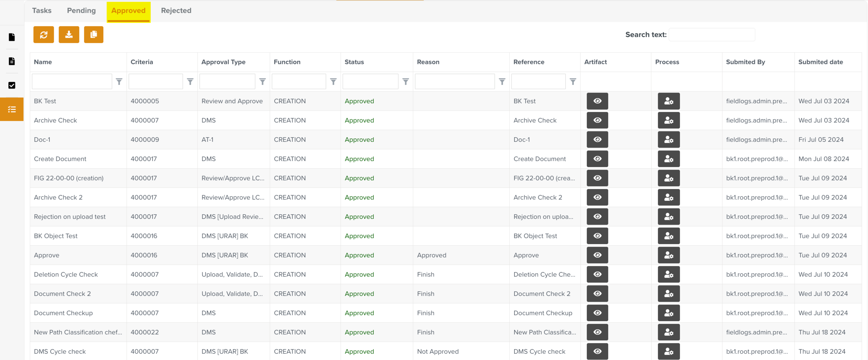868x360 pixels.
Task: Focus the Criteria filter input box
Action: 156,82
